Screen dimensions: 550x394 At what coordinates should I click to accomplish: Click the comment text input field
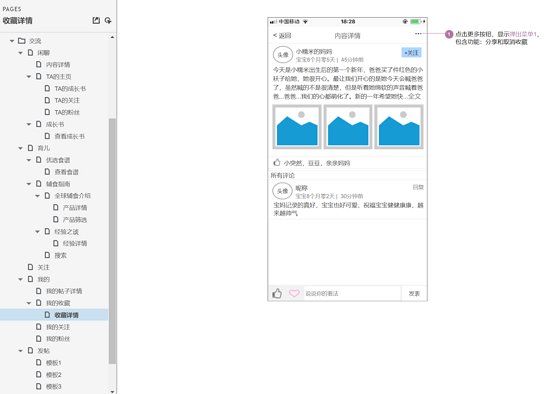tap(351, 293)
